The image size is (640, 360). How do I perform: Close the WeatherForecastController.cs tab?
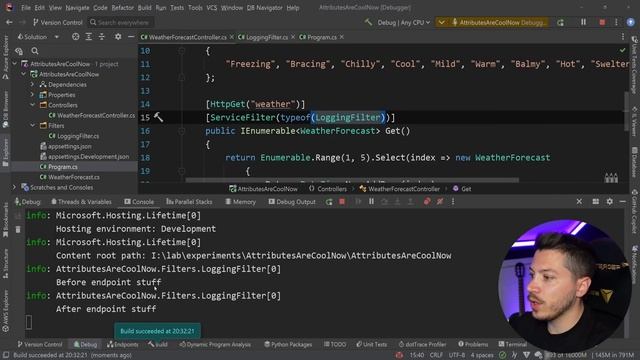tap(231, 37)
